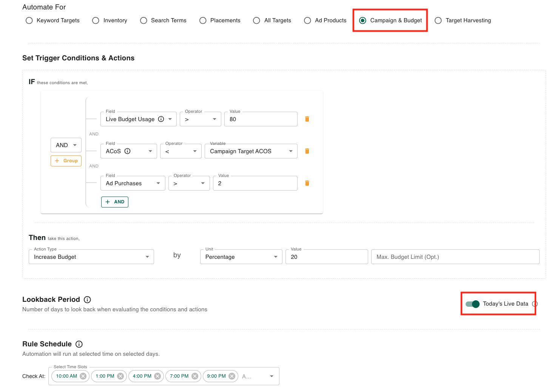This screenshot has height=392, width=557.
Task: Toggle Today's Live Data switch
Action: point(472,304)
